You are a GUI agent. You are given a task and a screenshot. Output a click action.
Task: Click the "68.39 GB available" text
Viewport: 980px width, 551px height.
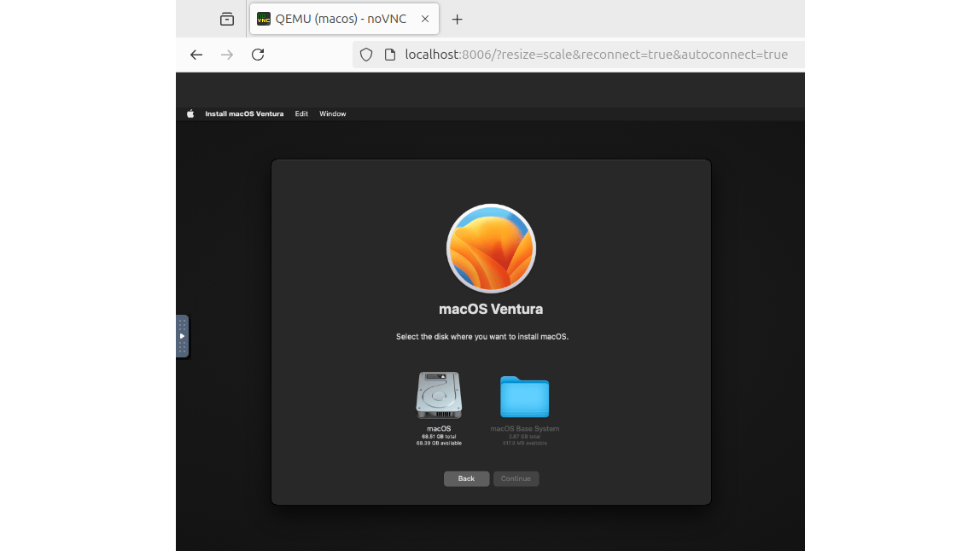click(x=439, y=444)
